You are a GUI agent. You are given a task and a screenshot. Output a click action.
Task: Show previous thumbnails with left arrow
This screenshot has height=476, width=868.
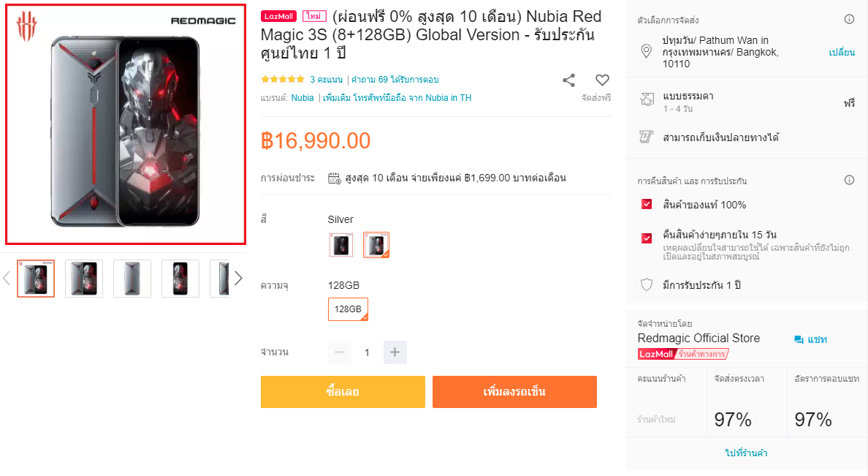coord(7,278)
